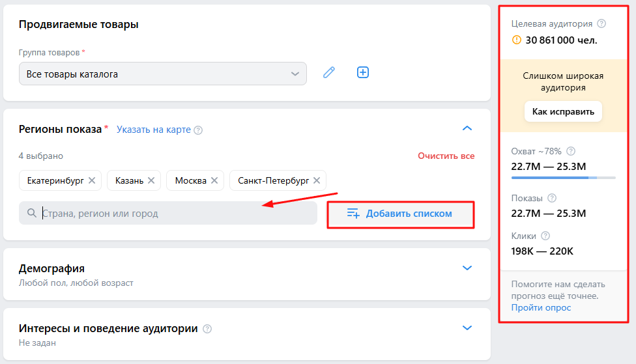Open help icon next to Охват
636x364 pixels.
(x=571, y=151)
